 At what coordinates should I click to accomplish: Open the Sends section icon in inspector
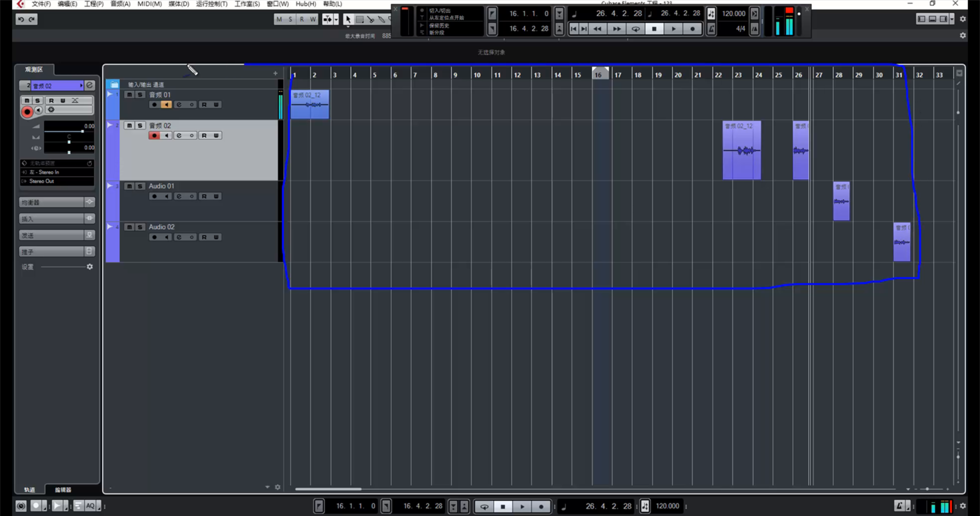(x=90, y=235)
